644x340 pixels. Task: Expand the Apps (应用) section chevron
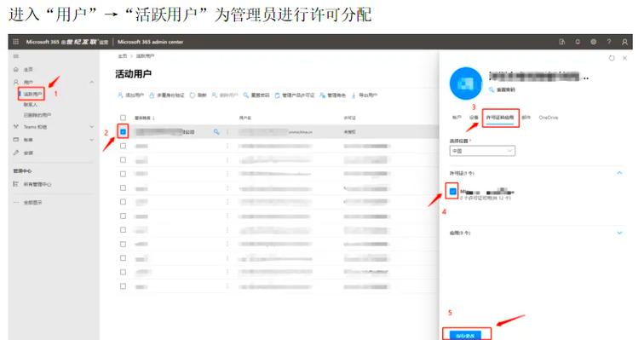pos(619,233)
